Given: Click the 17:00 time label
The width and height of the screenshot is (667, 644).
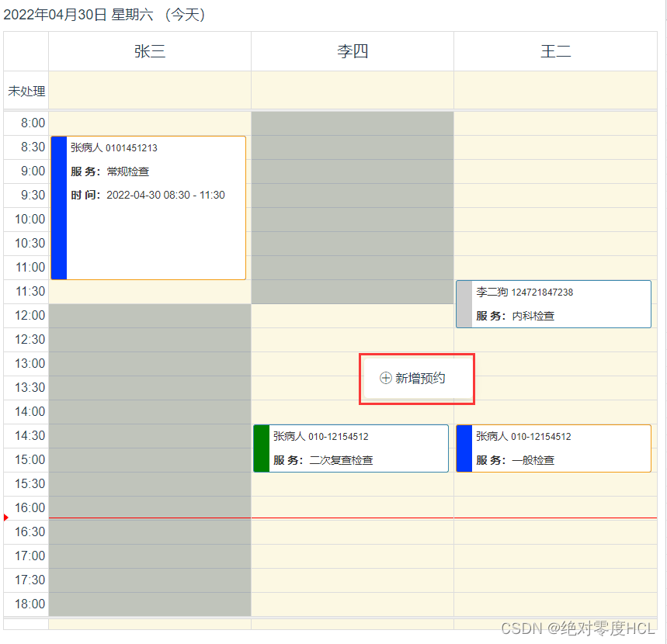Looking at the screenshot, I should click(30, 556).
